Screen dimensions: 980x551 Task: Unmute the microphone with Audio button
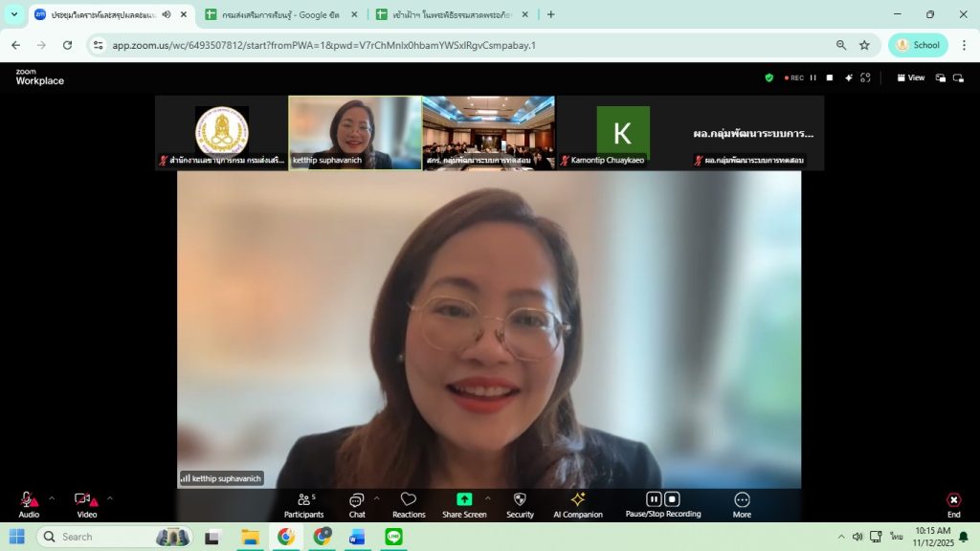pyautogui.click(x=28, y=504)
